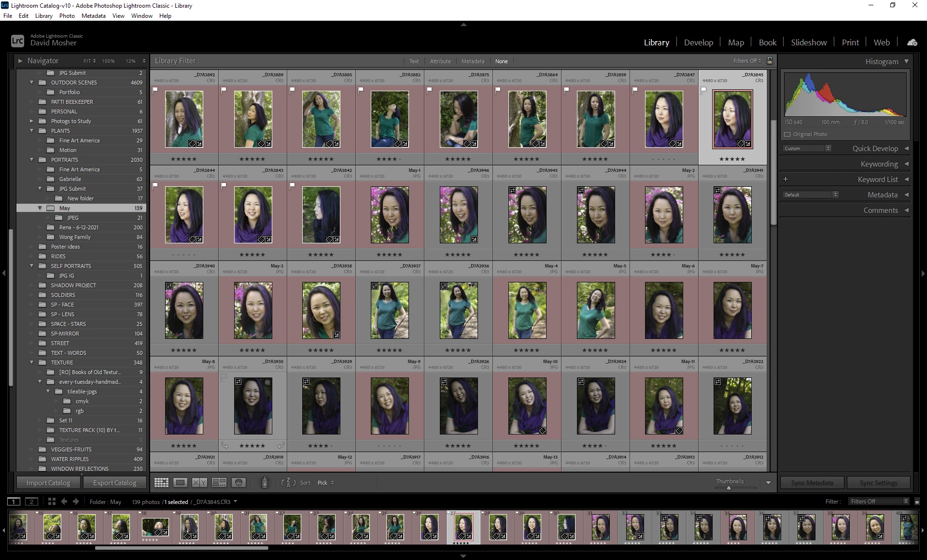Switch to the Develop module
The width and height of the screenshot is (927, 560).
pos(698,42)
